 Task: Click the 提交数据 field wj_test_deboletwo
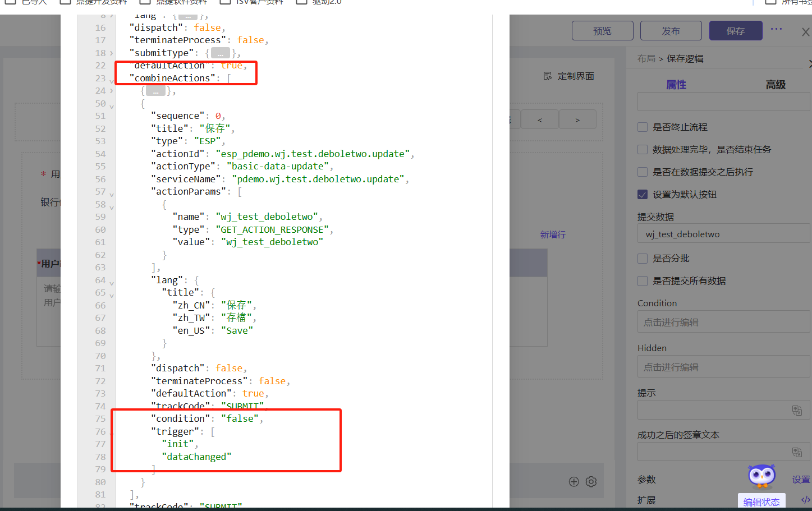click(x=723, y=234)
